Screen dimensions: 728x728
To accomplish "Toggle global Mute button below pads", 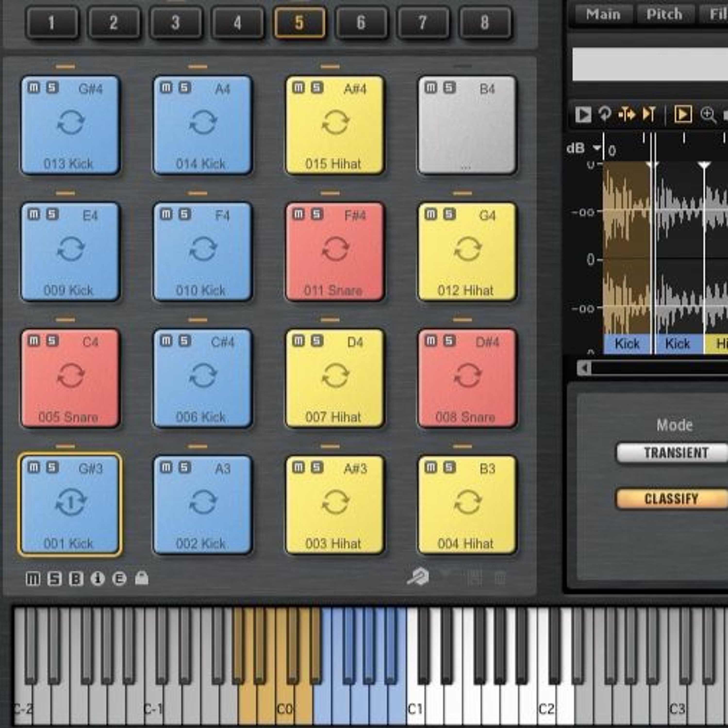I will click(33, 579).
